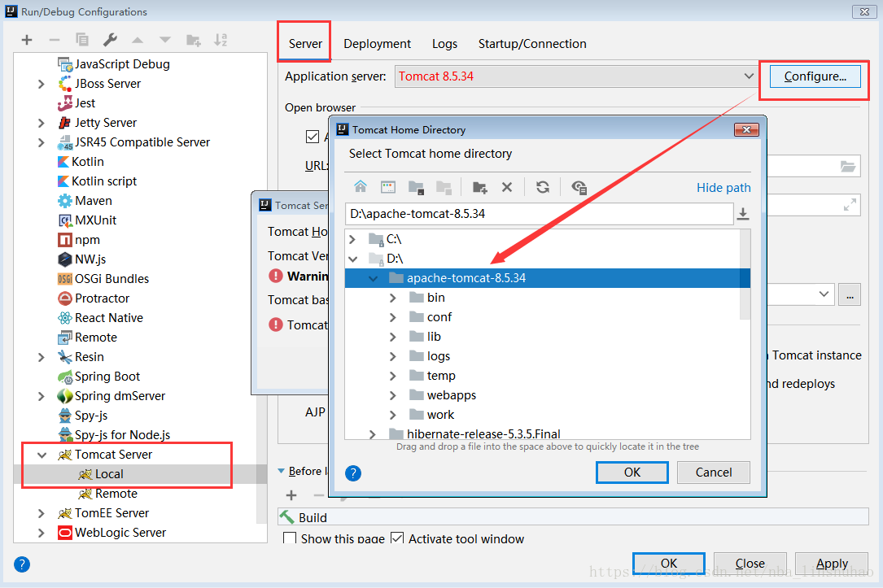The height and width of the screenshot is (588, 883).
Task: Jump to desktop directory icon in file chooser
Action: (388, 187)
